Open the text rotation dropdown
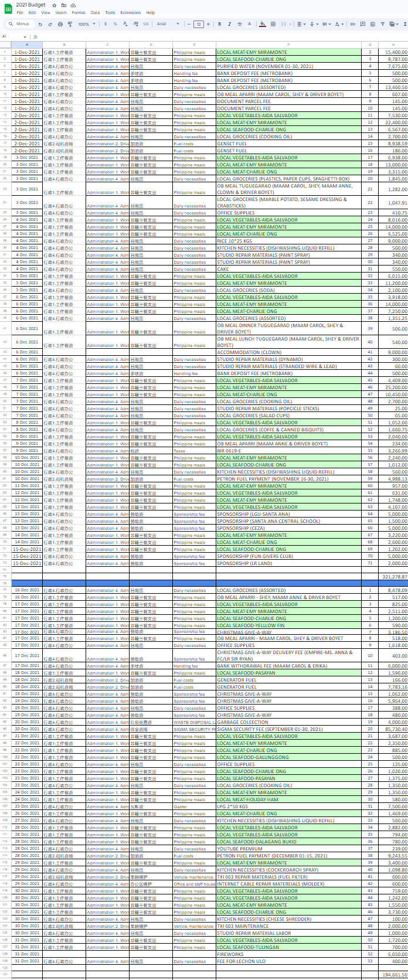The height and width of the screenshot is (980, 408). [339, 24]
